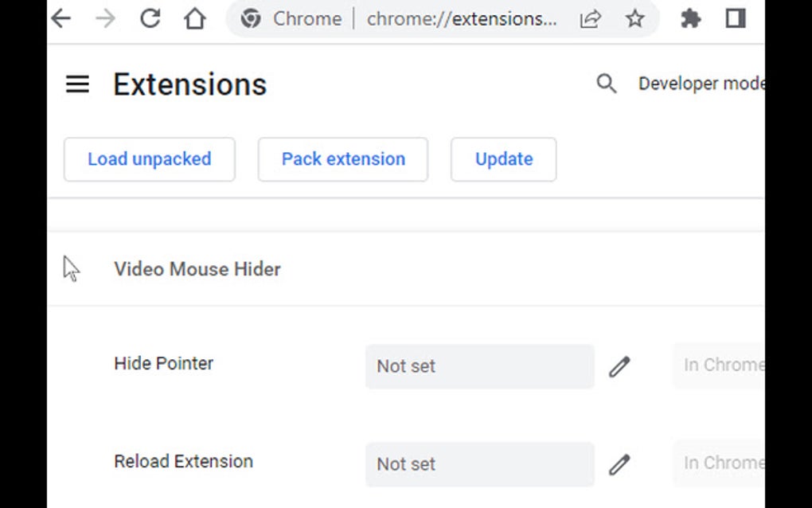Edit the Reload Extension shortcut via pencil icon

click(x=620, y=464)
